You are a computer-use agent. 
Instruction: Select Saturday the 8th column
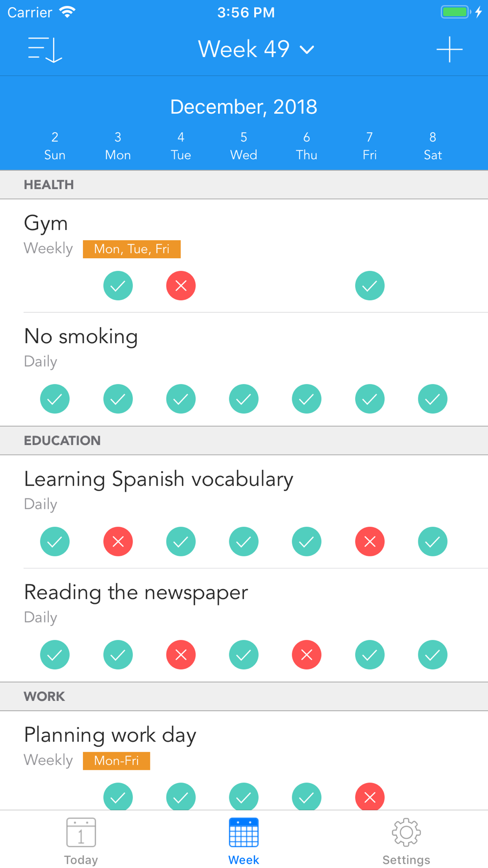432,146
